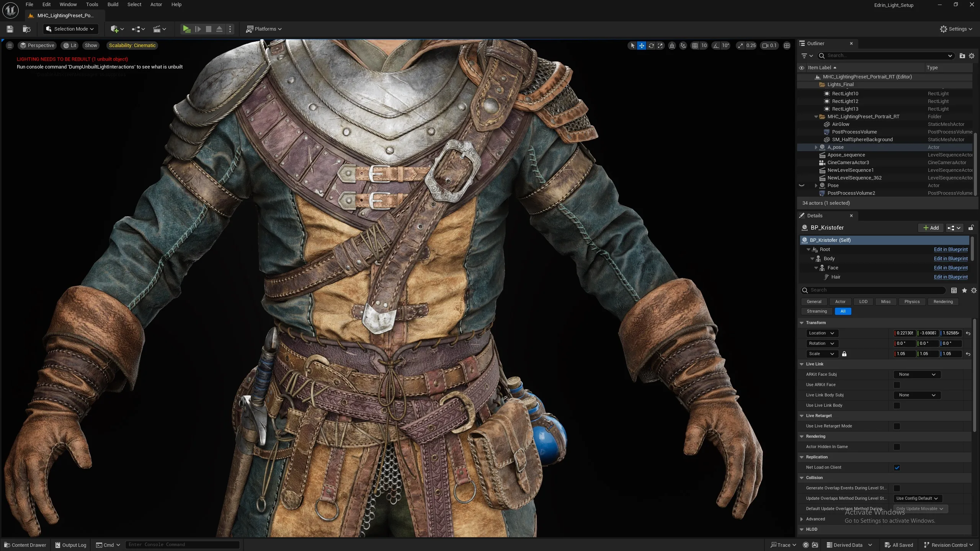The height and width of the screenshot is (551, 980).
Task: Click the Outliner create folder icon
Action: (x=962, y=56)
